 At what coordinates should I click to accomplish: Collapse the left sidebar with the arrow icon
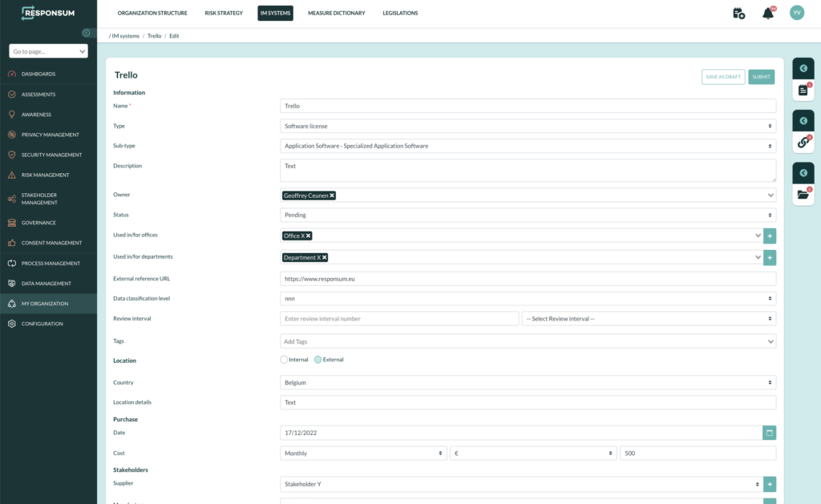tap(87, 33)
